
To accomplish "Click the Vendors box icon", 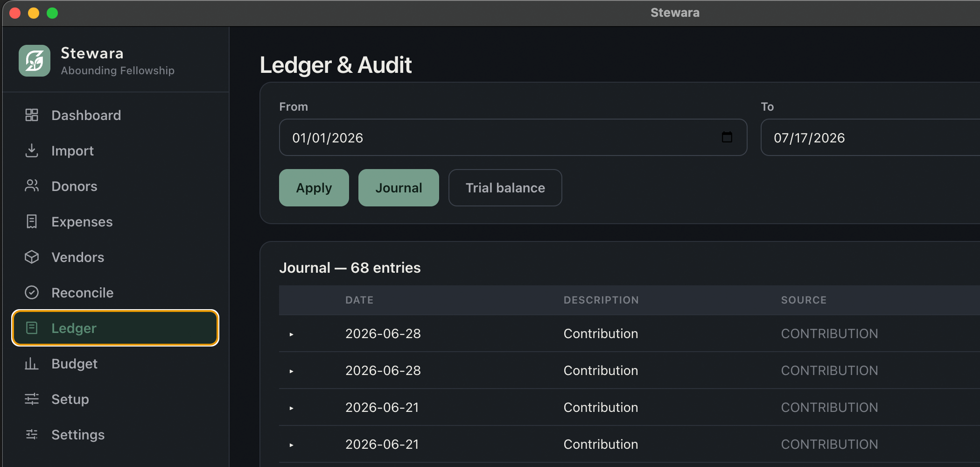I will 32,257.
